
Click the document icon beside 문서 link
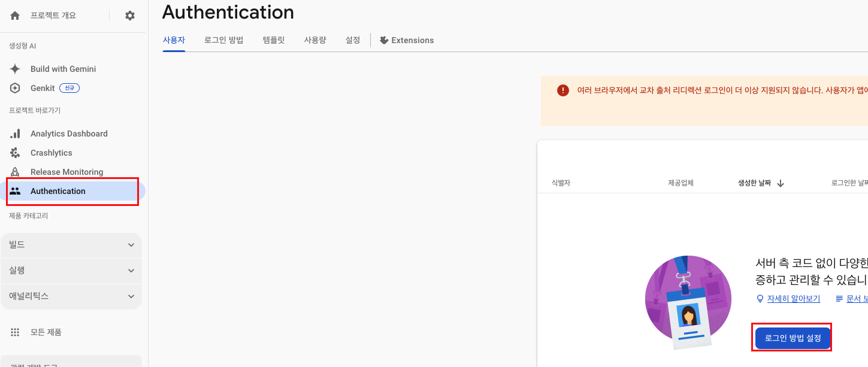839,299
